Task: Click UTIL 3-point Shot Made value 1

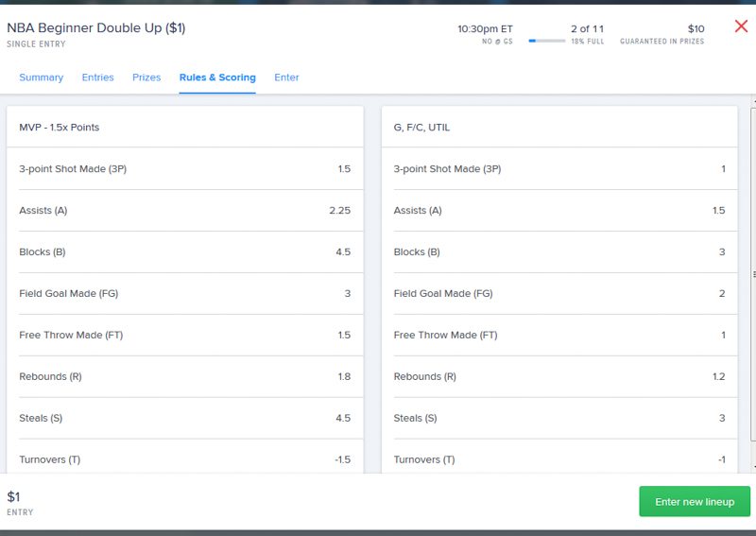Action: 723,169
